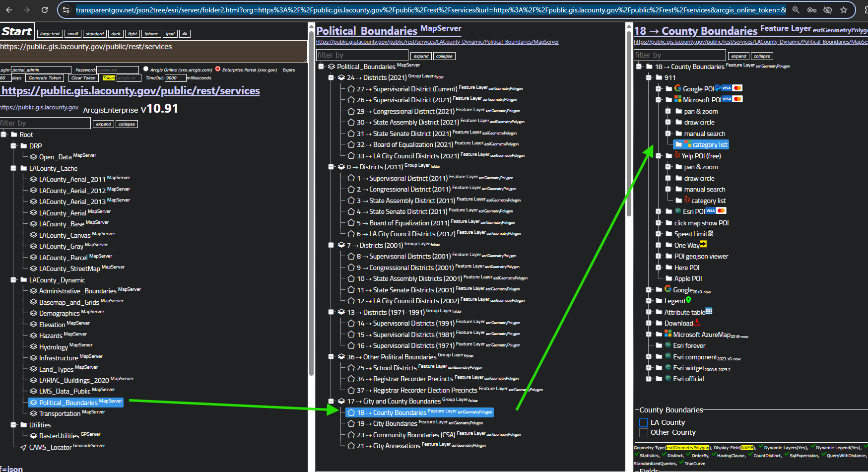Click the yellow arrow sign icon beside One Way
Image resolution: width=868 pixels, height=472 pixels.
[703, 245]
